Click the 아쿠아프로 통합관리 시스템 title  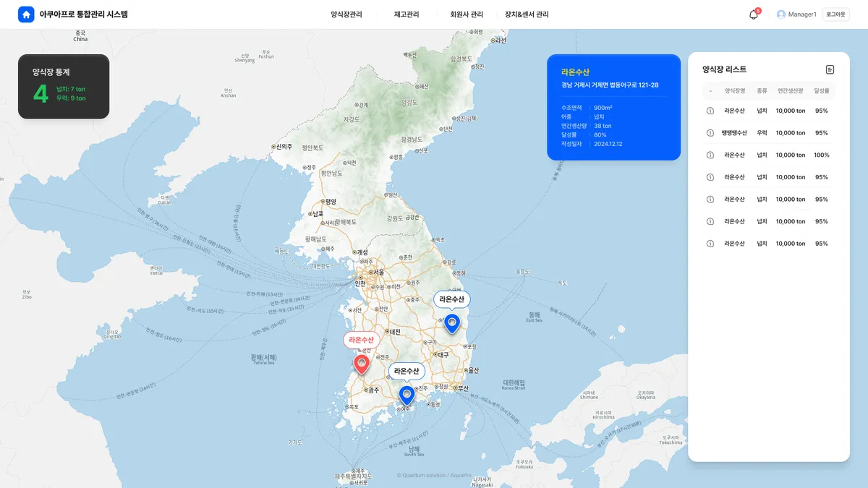(84, 14)
